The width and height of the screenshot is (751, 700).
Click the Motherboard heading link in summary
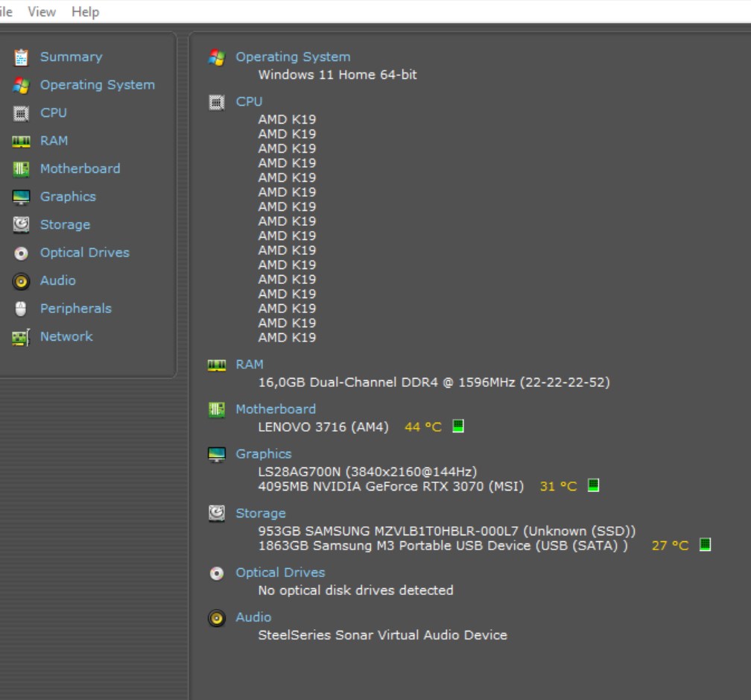click(276, 409)
